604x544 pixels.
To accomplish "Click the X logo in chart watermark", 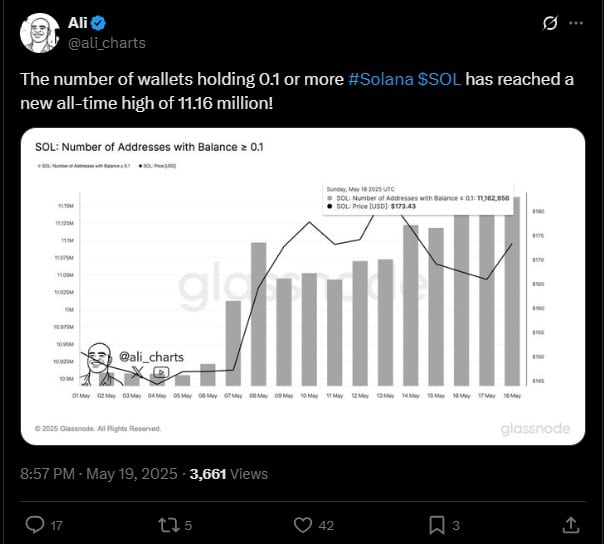I will (138, 372).
